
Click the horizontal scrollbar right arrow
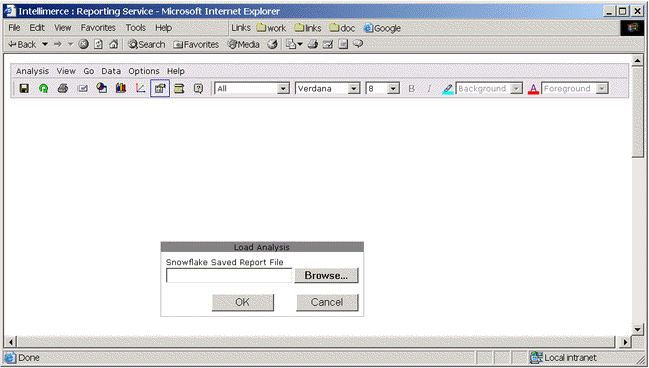(625, 342)
